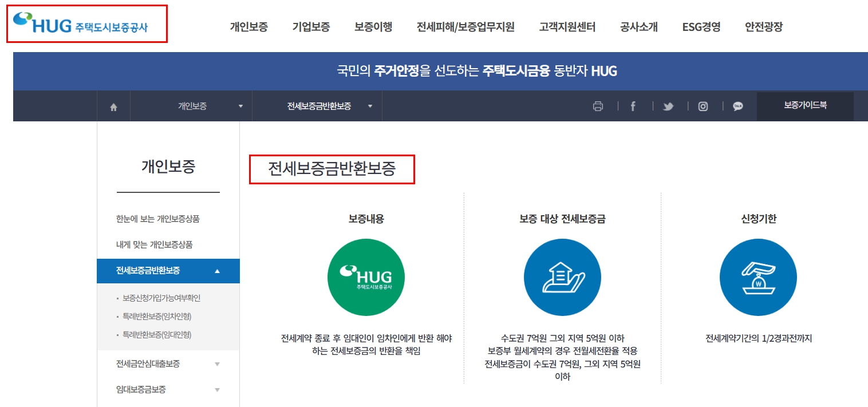
Task: Open the 안전광장 top menu
Action: 764,27
